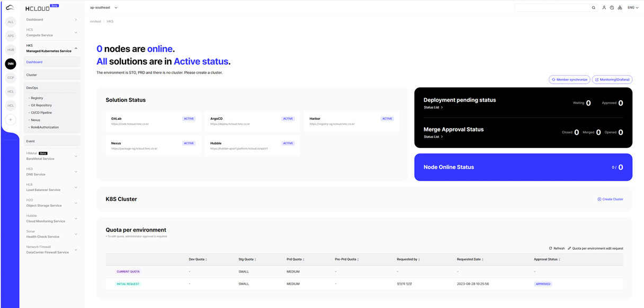644x308 pixels.
Task: Sort table by Requested Date column
Action: [470, 259]
